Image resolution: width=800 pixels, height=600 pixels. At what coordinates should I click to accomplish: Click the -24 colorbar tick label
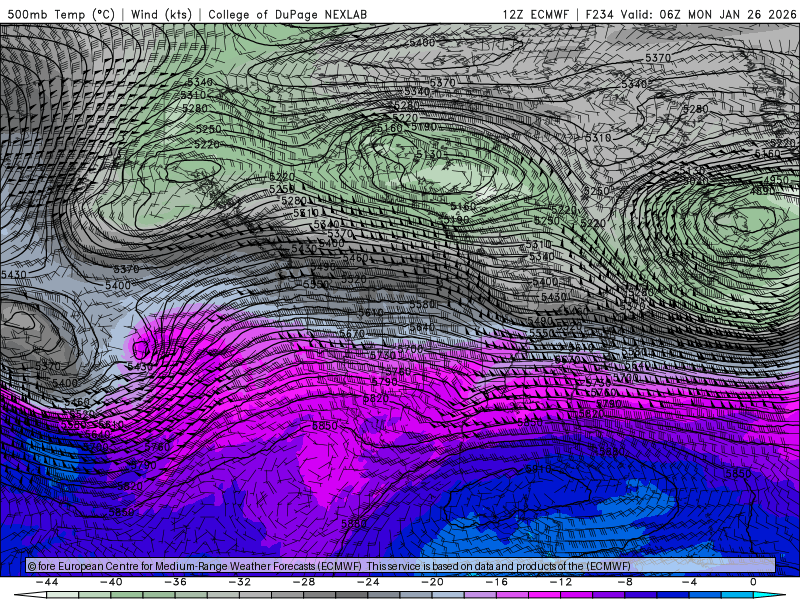[368, 582]
